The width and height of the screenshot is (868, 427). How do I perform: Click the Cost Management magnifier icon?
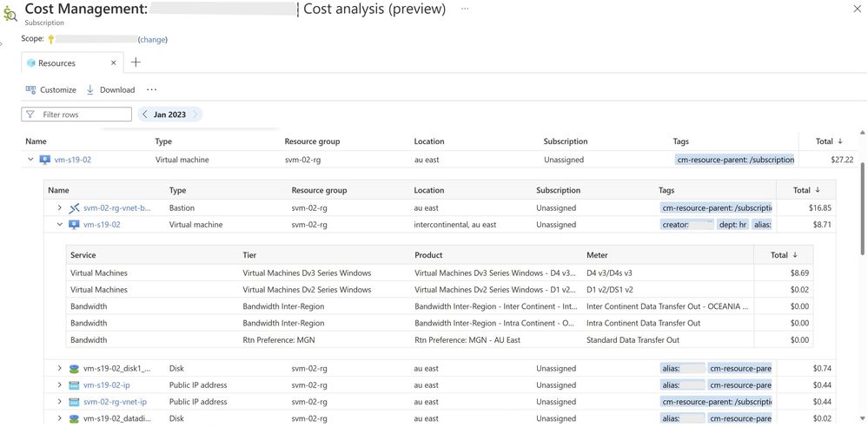point(10,11)
